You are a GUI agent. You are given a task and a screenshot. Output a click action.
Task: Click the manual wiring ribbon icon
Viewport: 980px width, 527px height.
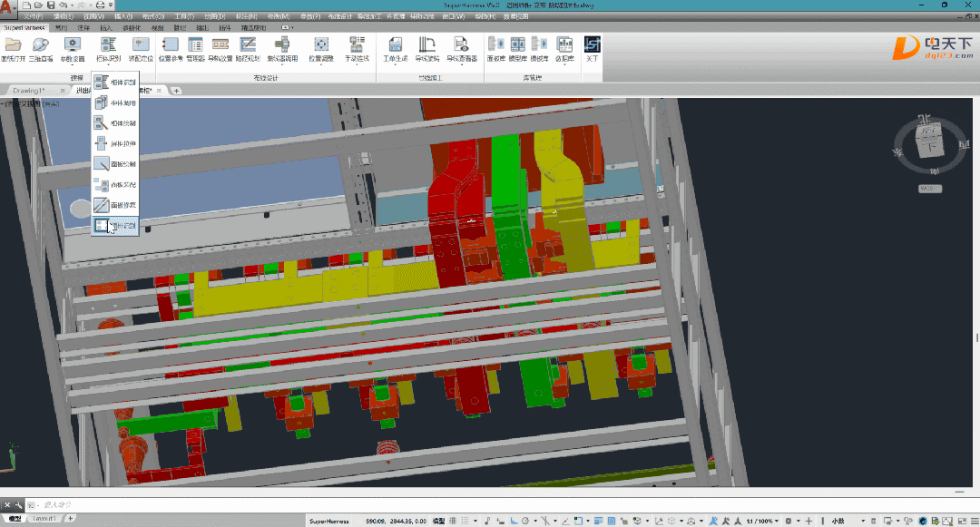coord(357,45)
